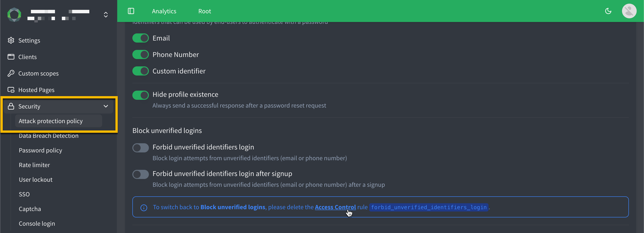The height and width of the screenshot is (233, 644).
Task: Turn off the Phone Number toggle
Action: pyautogui.click(x=140, y=54)
